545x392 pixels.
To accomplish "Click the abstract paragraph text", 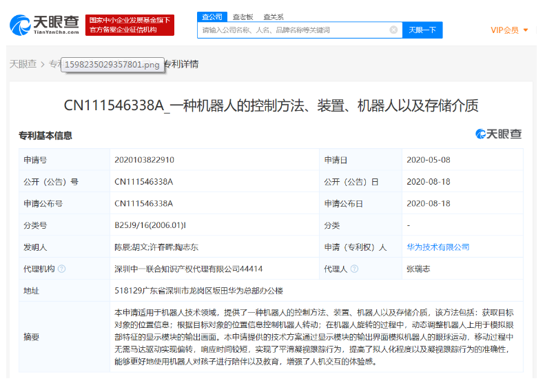I will point(314,337).
